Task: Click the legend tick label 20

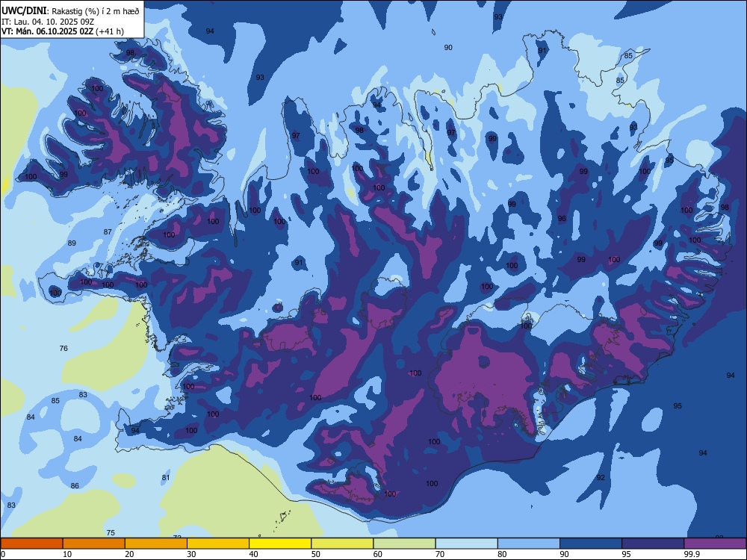Action: [x=129, y=554]
